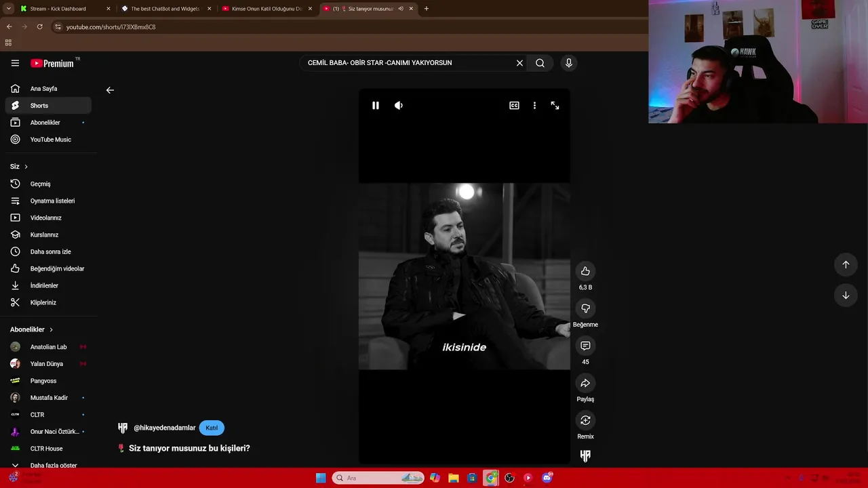Viewport: 868px width, 488px height.
Task: Mute the playing tab via speaker icon
Action: 401,9
